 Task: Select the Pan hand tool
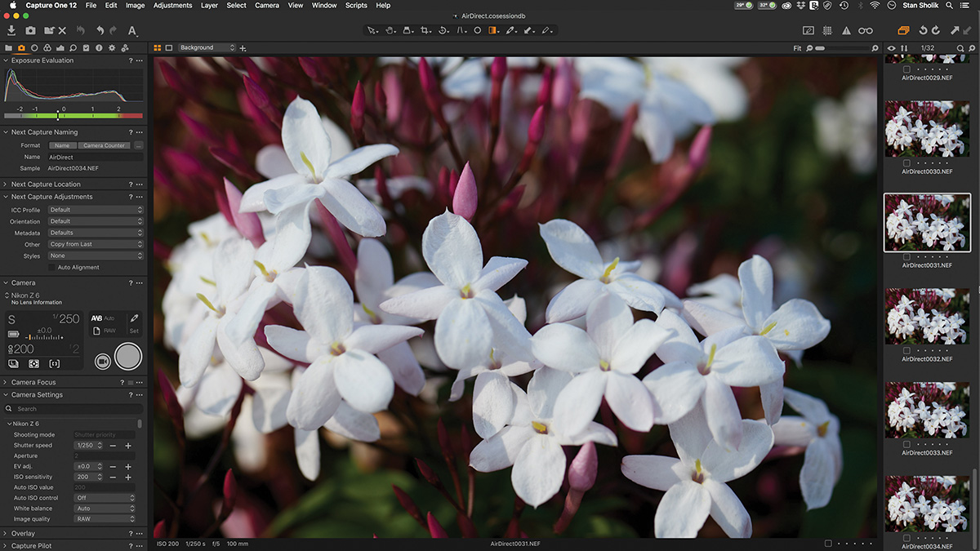pyautogui.click(x=390, y=30)
